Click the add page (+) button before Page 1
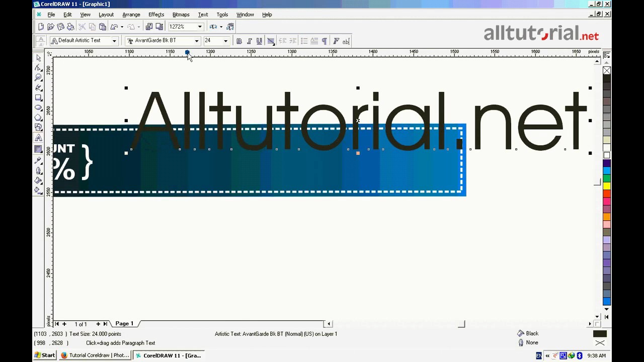 (x=64, y=324)
